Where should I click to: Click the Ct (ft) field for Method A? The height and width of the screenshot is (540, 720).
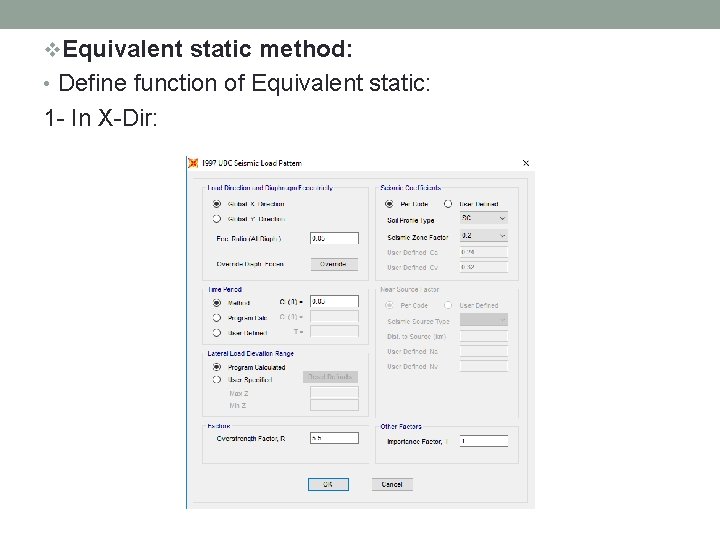coord(334,302)
